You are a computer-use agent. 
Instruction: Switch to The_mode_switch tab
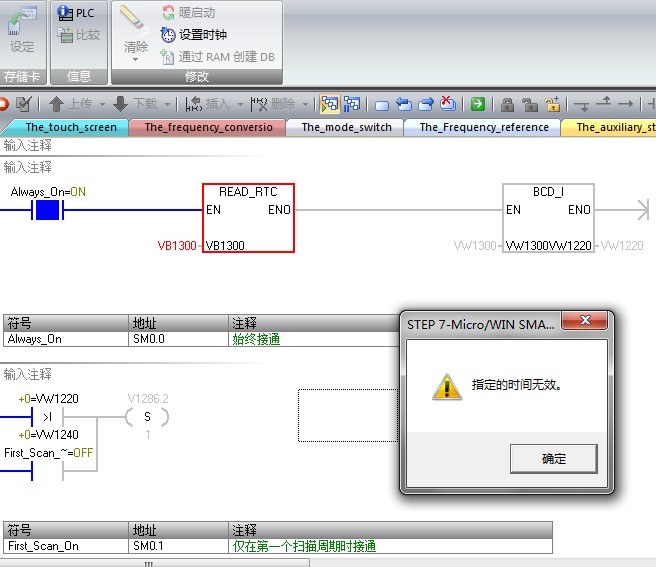(346, 127)
